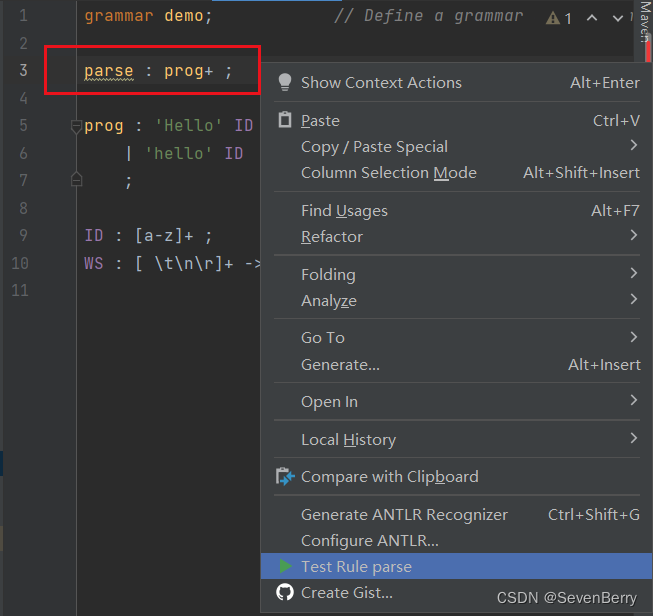
Task: Expand the Refactor submenu arrow
Action: tap(633, 235)
